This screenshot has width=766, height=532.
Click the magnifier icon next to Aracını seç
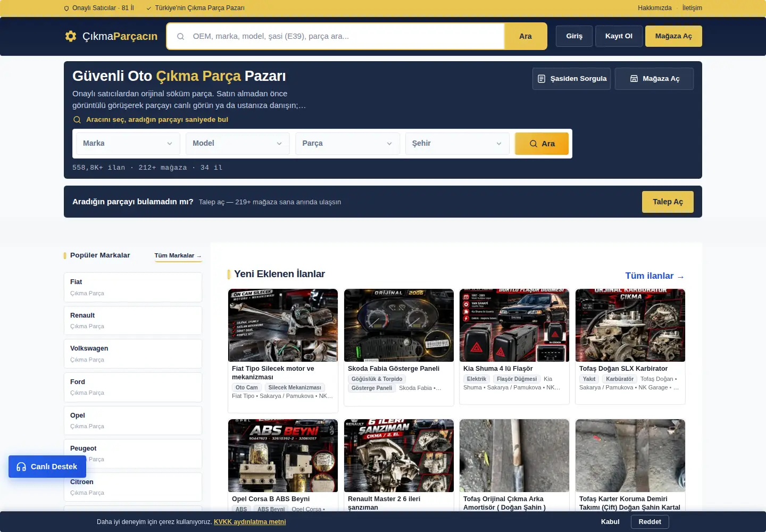(77, 120)
